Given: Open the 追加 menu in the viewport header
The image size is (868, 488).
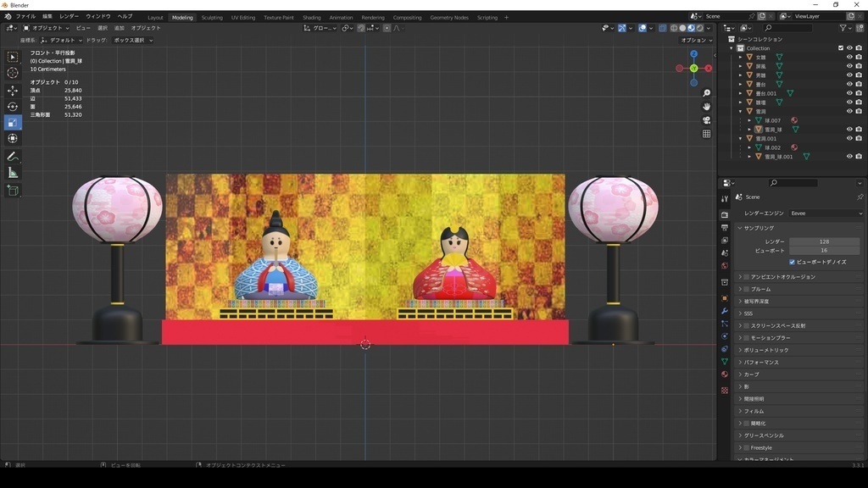Looking at the screenshot, I should [118, 28].
